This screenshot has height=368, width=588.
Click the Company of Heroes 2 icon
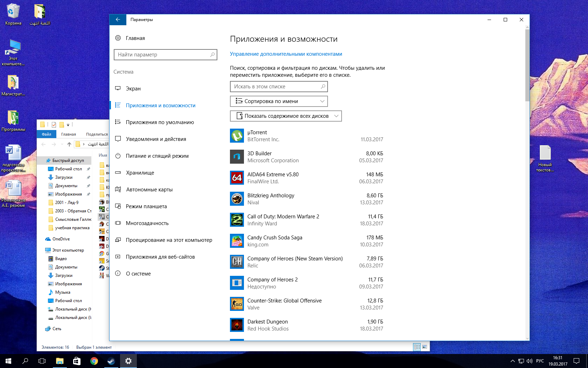point(237,283)
